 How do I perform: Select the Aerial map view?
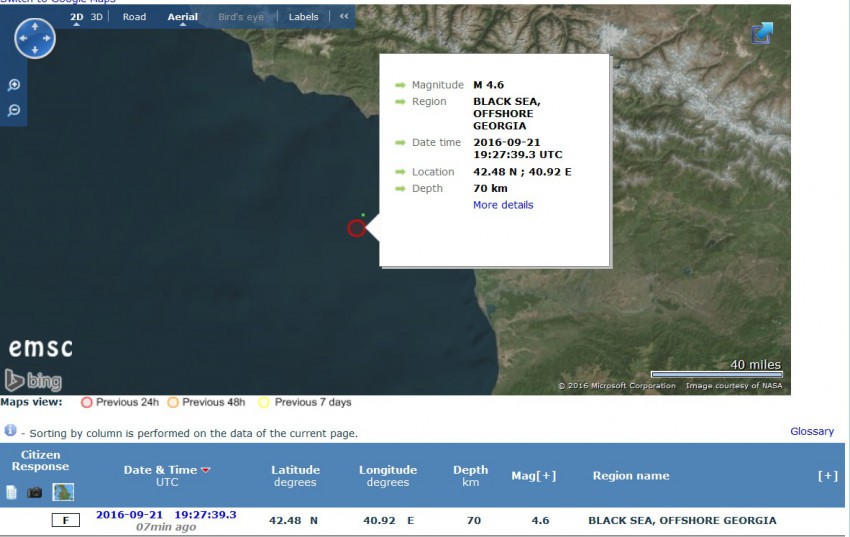coord(182,17)
